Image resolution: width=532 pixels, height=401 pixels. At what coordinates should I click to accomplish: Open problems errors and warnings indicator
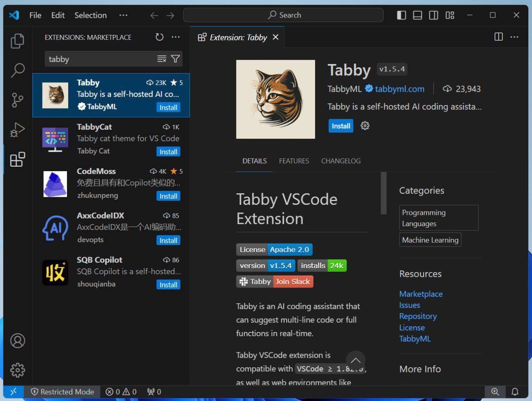[x=121, y=391]
